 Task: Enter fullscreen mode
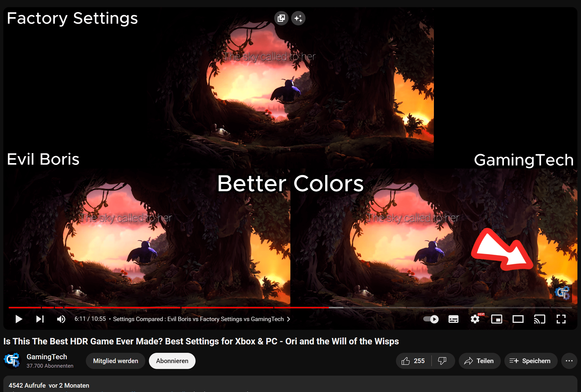pyautogui.click(x=561, y=319)
